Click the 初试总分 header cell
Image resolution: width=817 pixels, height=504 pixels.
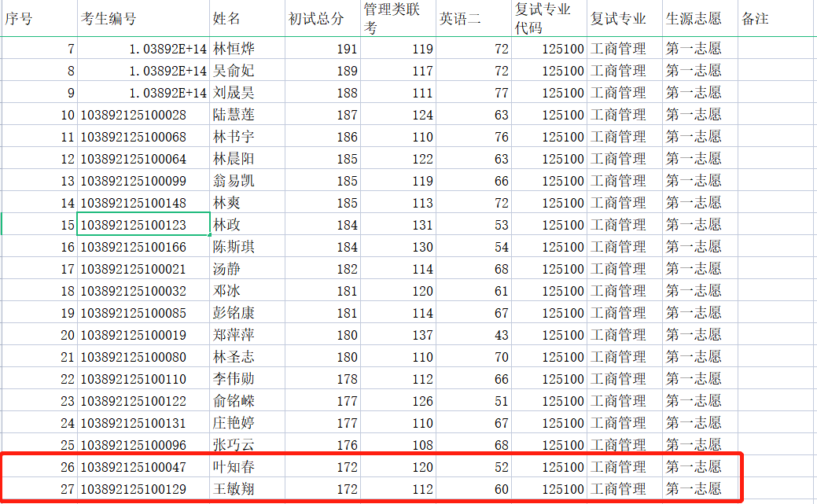tap(322, 19)
